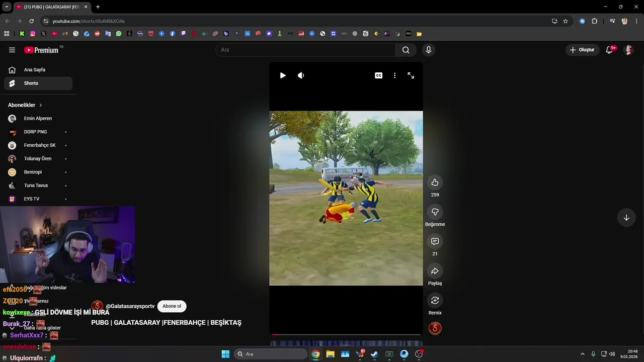The height and width of the screenshot is (362, 644).
Task: Open OBS Studio from the taskbar
Action: point(419,354)
